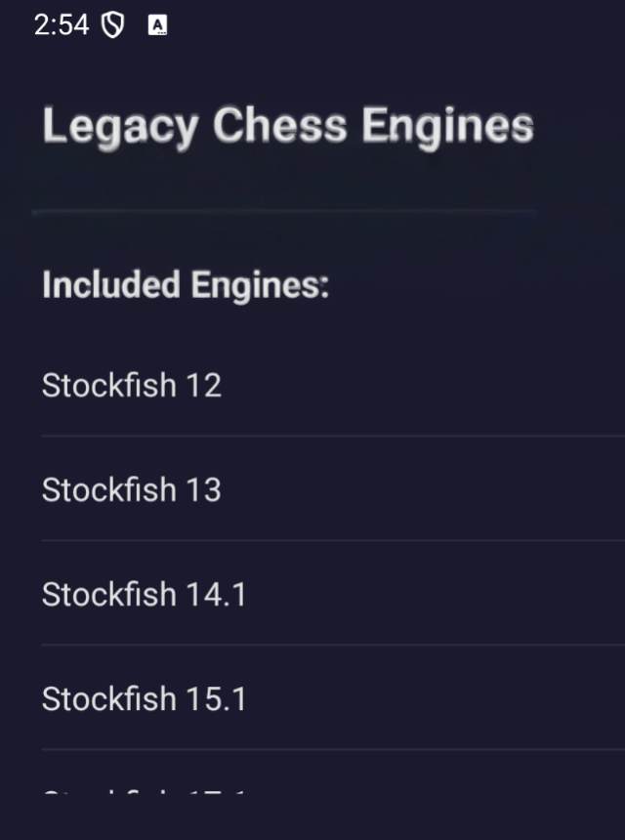
Task: Click the 'Legacy Chess Engines' page title
Action: [x=288, y=127]
